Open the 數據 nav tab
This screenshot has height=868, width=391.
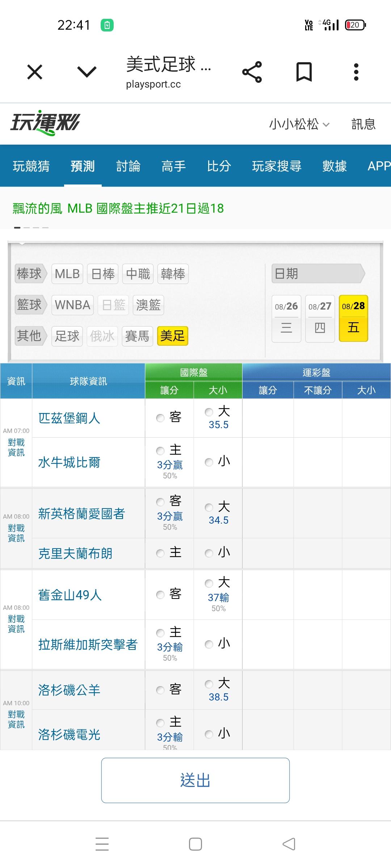(x=335, y=166)
